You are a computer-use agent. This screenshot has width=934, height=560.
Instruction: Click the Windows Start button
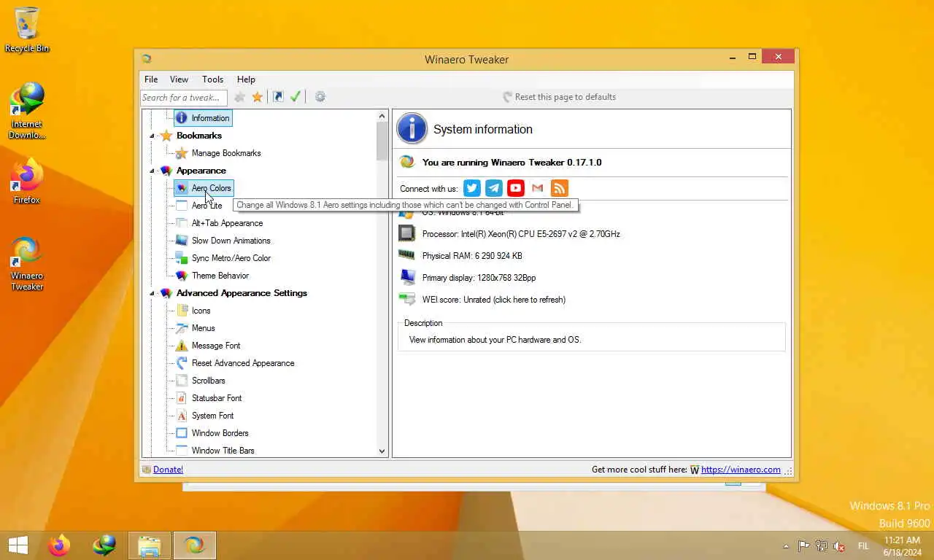[x=18, y=545]
